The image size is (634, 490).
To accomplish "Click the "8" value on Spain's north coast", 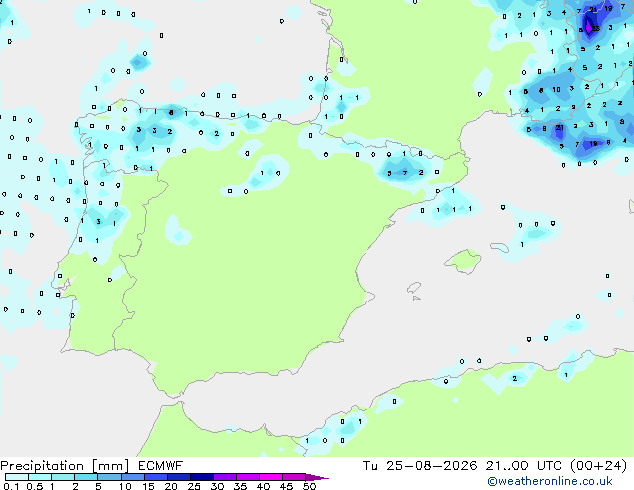I will coord(171,113).
